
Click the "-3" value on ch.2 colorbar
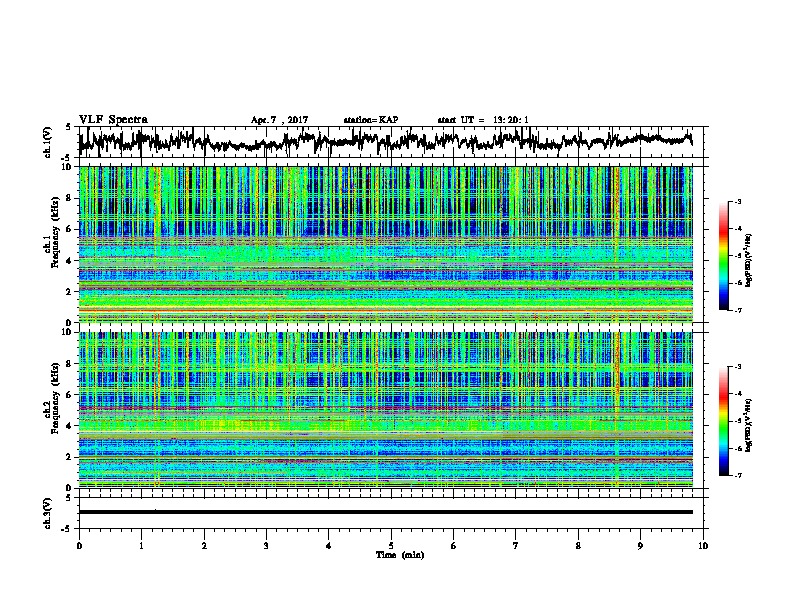tap(737, 367)
